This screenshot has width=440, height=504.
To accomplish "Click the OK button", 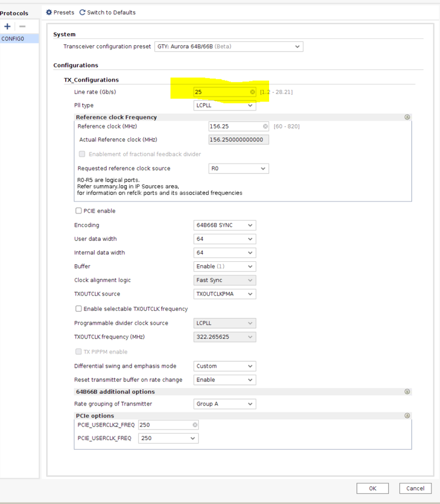I will point(372,488).
